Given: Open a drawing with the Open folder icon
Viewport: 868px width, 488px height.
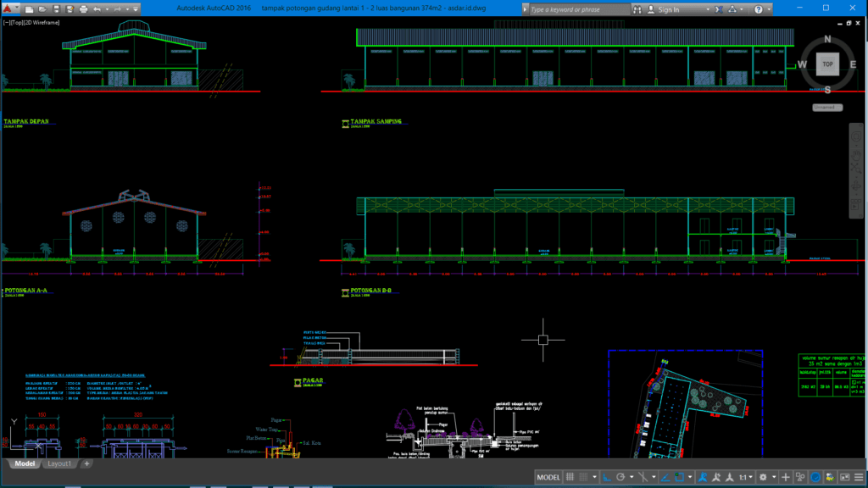Looking at the screenshot, I should coord(43,8).
